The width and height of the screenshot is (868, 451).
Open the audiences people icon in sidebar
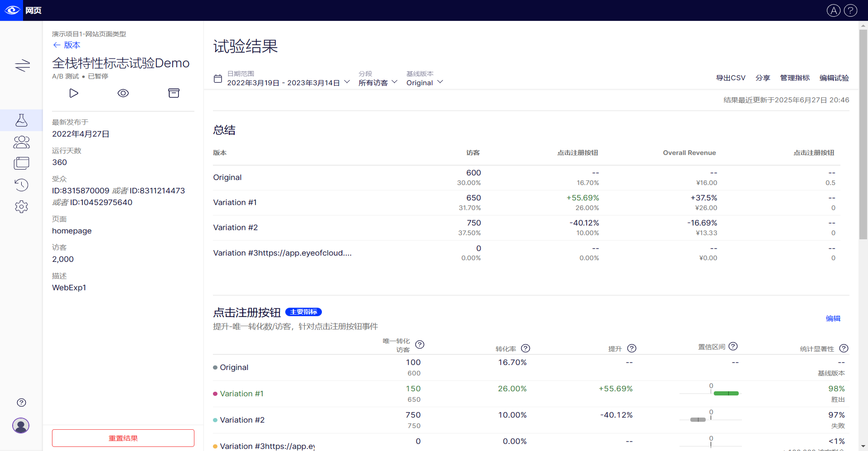coord(21,142)
